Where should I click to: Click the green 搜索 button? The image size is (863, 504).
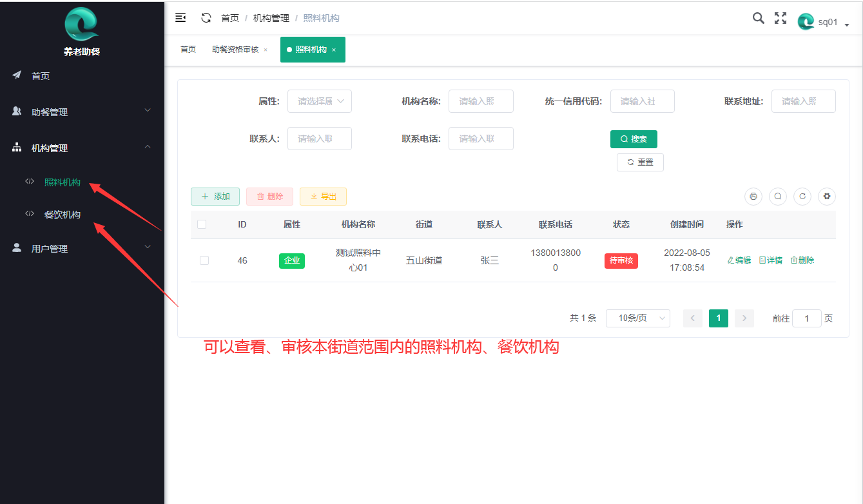(x=634, y=139)
